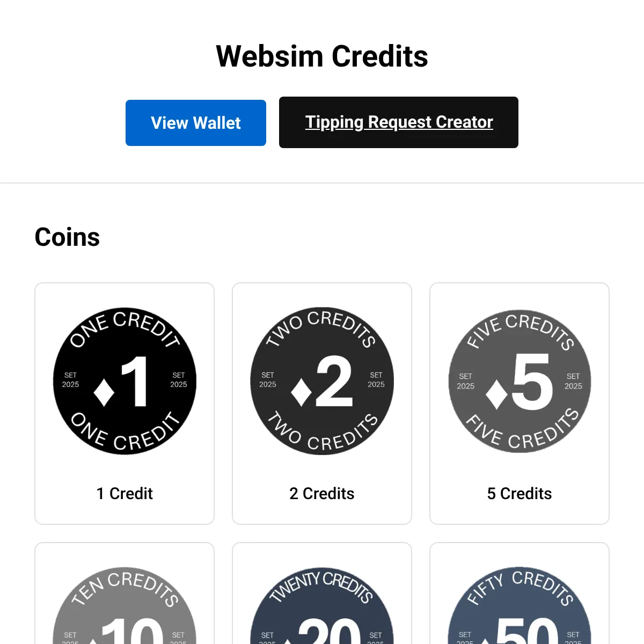This screenshot has width=644, height=644.
Task: Click the Twenty Credits coin image
Action: (x=321, y=617)
